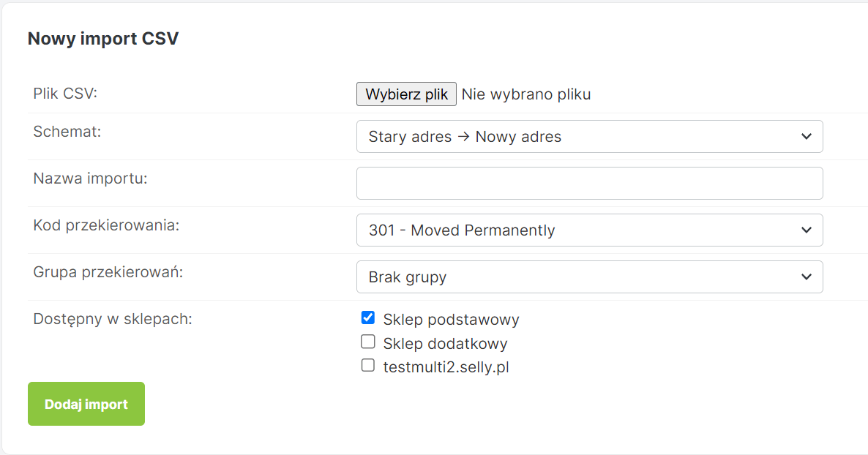Click the 'Dostępny w sklepach:' label
Viewport: 868px width, 455px height.
(x=113, y=319)
